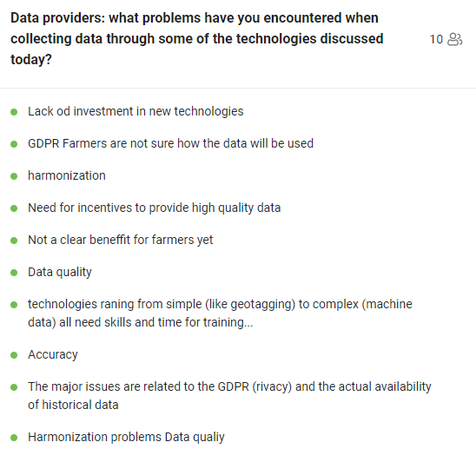Click green bullet beside 'GDPR Farmers' response
The image size is (476, 462).
point(14,144)
